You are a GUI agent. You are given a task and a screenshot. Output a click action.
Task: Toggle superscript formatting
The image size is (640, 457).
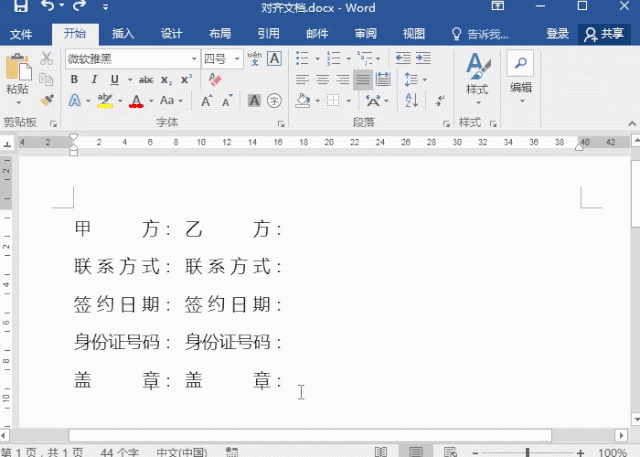coord(187,80)
